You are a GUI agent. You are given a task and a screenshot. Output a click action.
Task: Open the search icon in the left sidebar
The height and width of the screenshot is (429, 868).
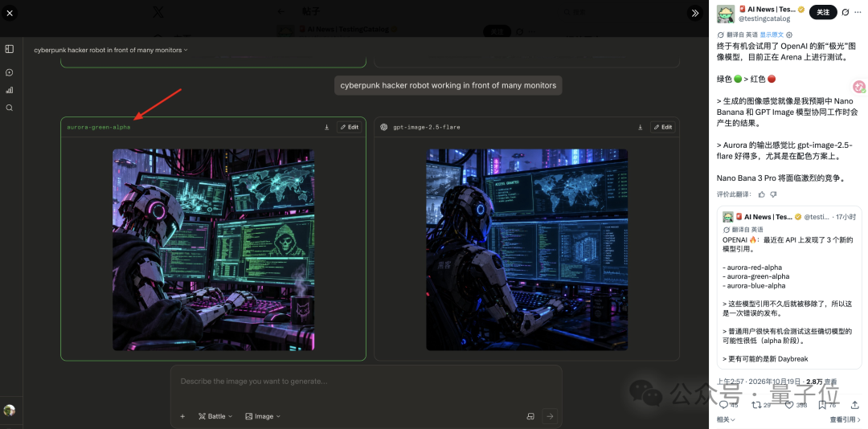(x=10, y=108)
